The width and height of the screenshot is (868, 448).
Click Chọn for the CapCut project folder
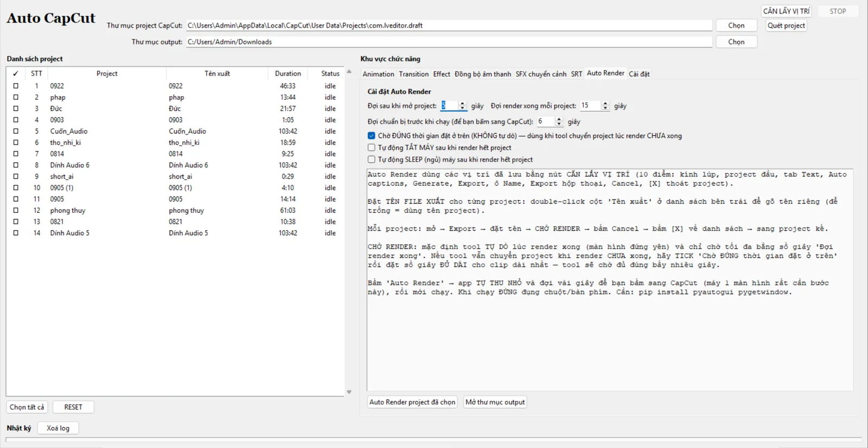pyautogui.click(x=736, y=26)
